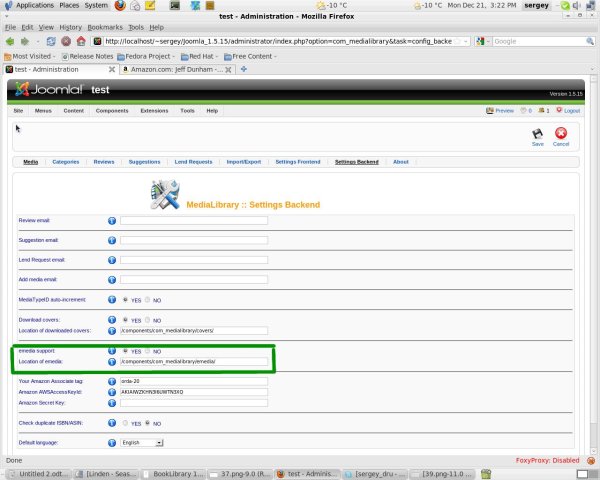Go to the Firefox Home icon
This screenshot has width=600, height=480.
pyautogui.click(x=81, y=41)
